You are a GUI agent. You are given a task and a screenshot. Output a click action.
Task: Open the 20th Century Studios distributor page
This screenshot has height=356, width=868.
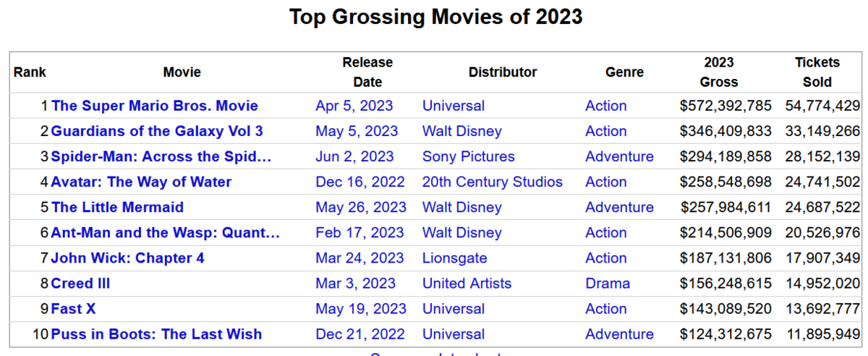pos(492,182)
